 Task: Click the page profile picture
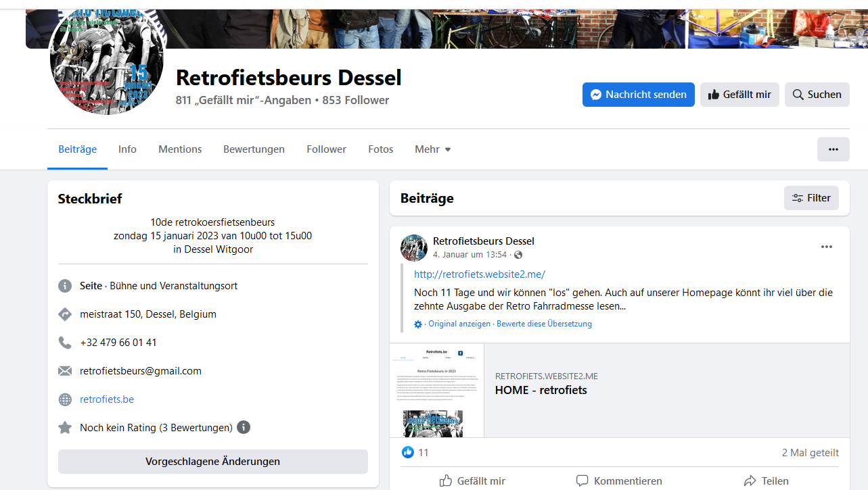tap(107, 61)
